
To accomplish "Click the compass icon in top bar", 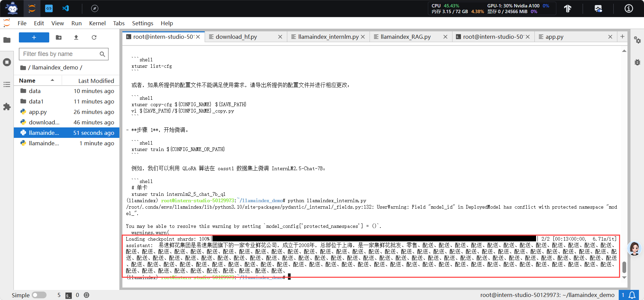I will pos(95,8).
